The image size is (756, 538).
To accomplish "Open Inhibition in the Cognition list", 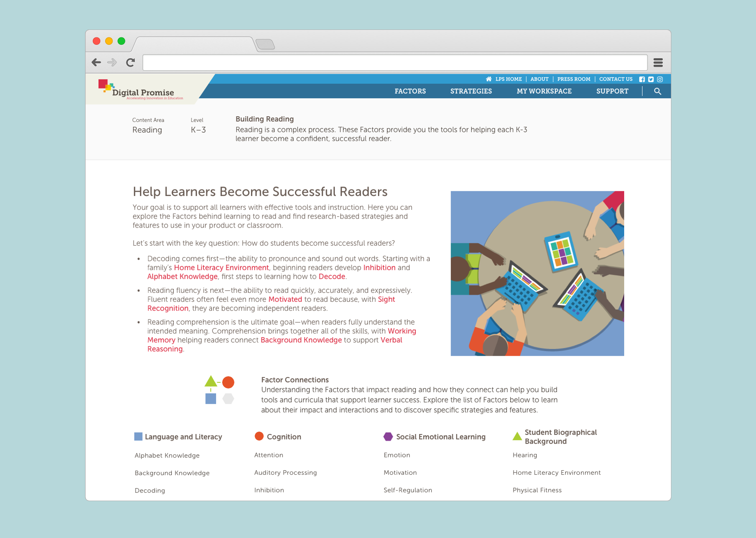I will pyautogui.click(x=269, y=490).
